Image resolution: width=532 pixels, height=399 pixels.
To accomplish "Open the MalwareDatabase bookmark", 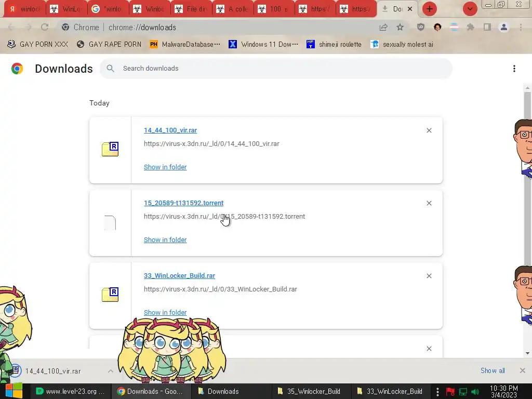I will [185, 45].
